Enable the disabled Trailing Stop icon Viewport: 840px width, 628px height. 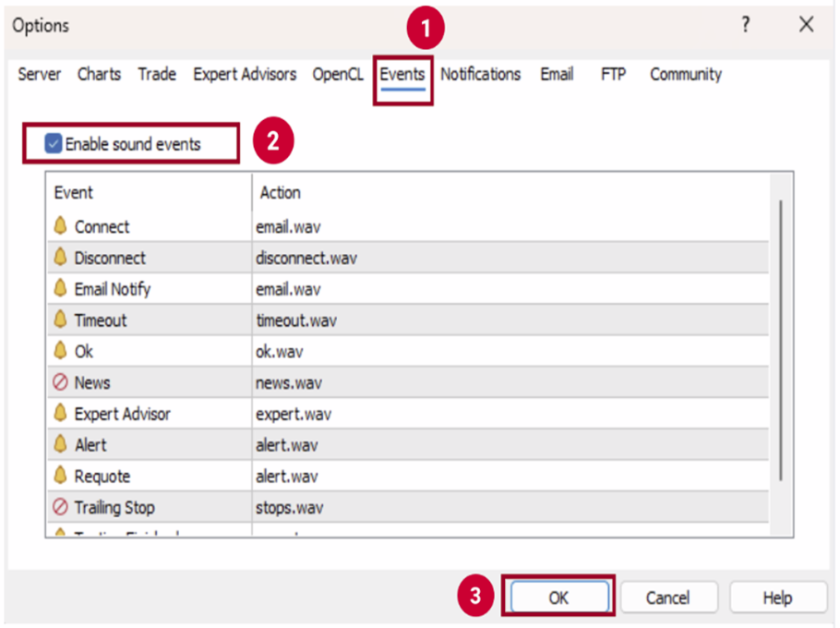61,507
